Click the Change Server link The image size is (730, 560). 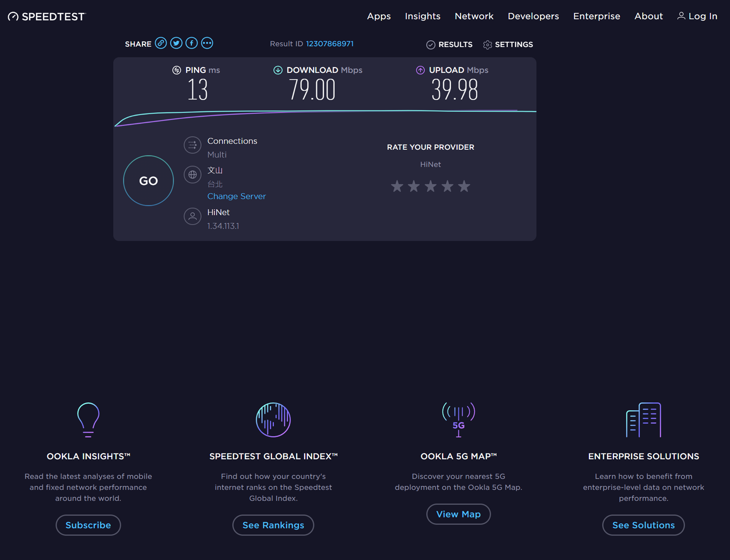click(x=236, y=196)
